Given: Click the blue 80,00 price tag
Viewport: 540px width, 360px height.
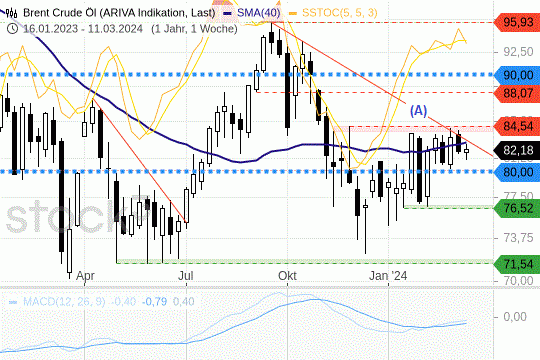Looking at the screenshot, I should tap(517, 172).
